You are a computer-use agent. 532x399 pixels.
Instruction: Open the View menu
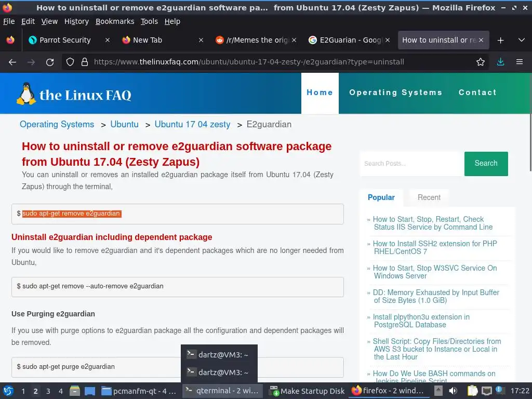tap(49, 21)
